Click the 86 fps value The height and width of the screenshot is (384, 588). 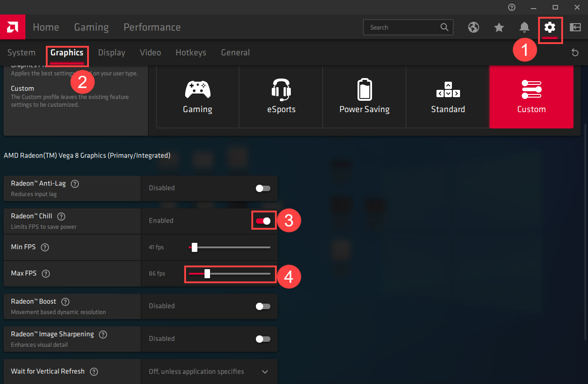[157, 274]
